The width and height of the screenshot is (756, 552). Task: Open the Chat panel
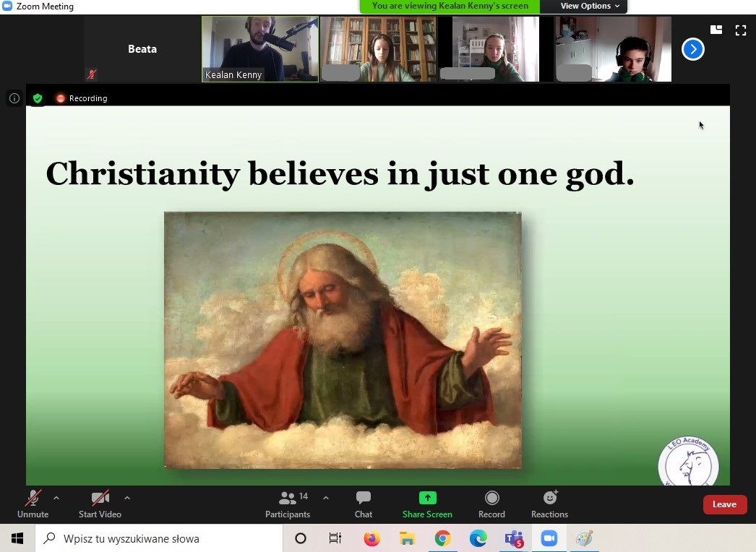point(364,504)
